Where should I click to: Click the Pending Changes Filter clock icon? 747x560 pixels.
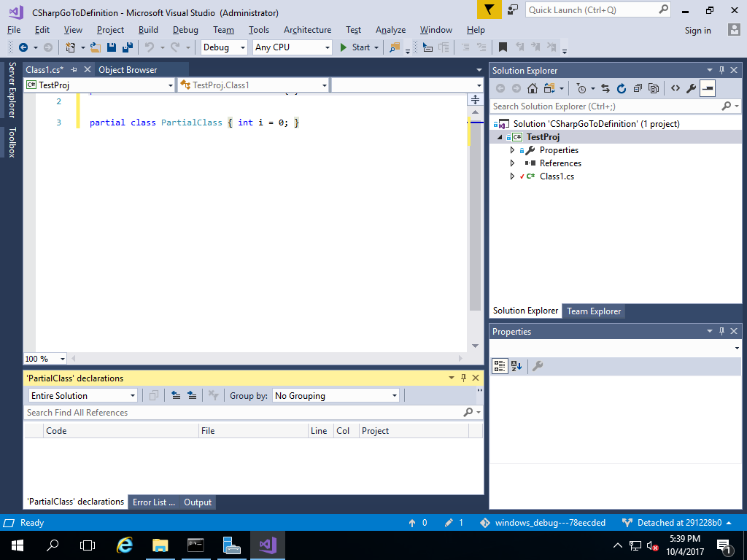(x=581, y=88)
